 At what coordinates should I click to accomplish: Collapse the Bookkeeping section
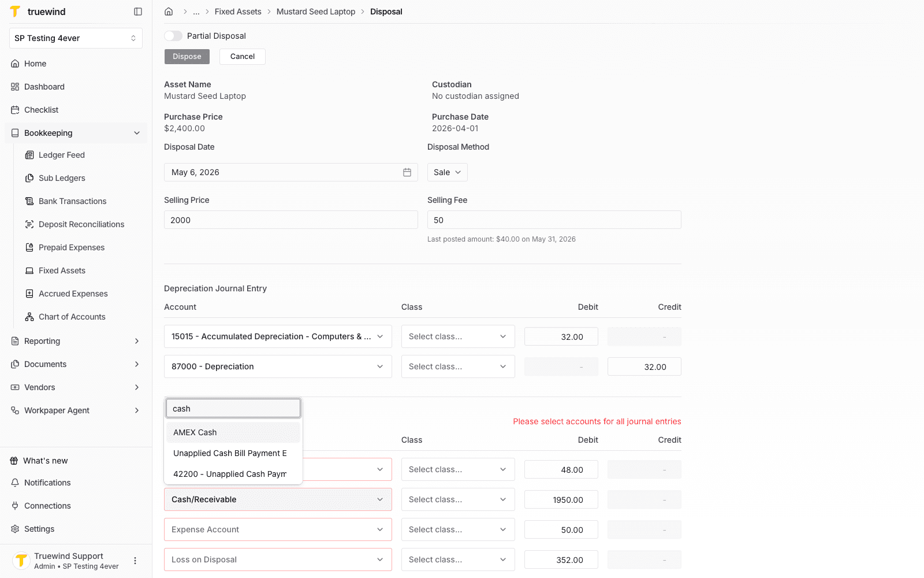pos(137,133)
